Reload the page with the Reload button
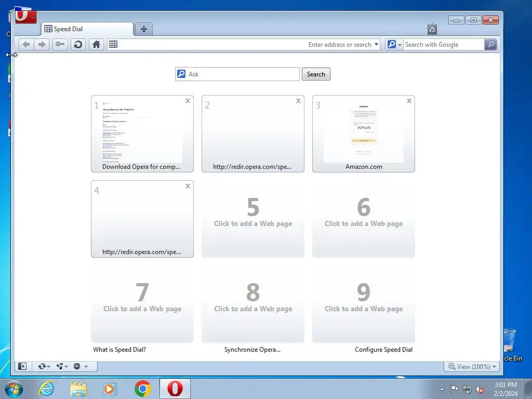This screenshot has height=399, width=532. (78, 45)
